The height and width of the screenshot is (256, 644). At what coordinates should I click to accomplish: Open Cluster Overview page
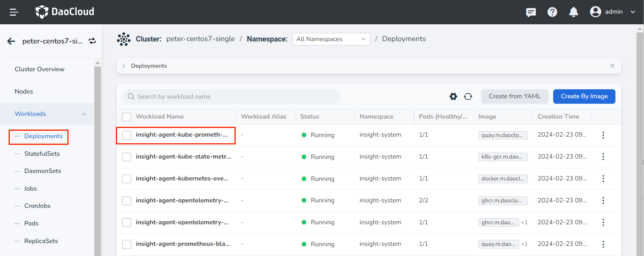click(x=40, y=69)
